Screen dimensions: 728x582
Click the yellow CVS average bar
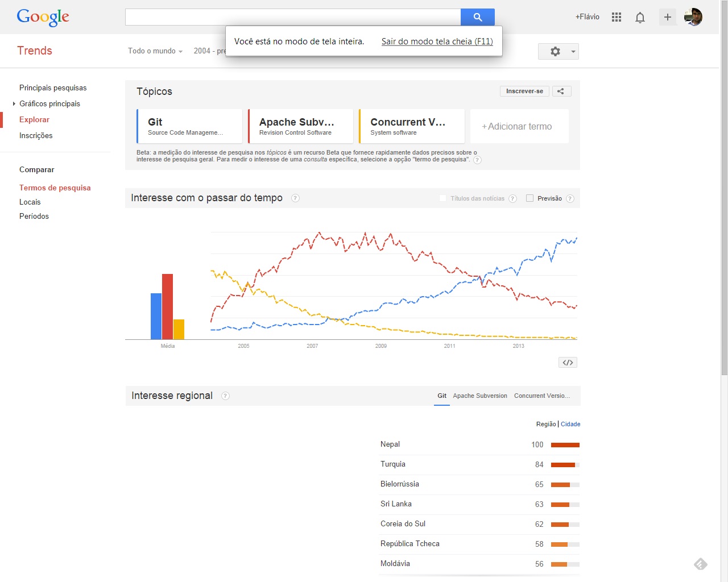(179, 329)
